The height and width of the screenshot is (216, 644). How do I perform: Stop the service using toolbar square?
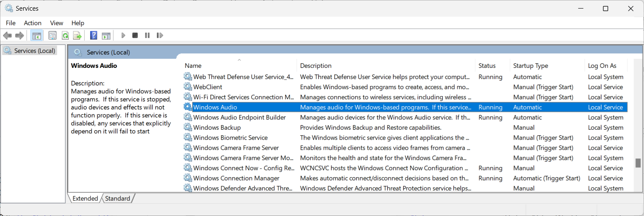[135, 35]
